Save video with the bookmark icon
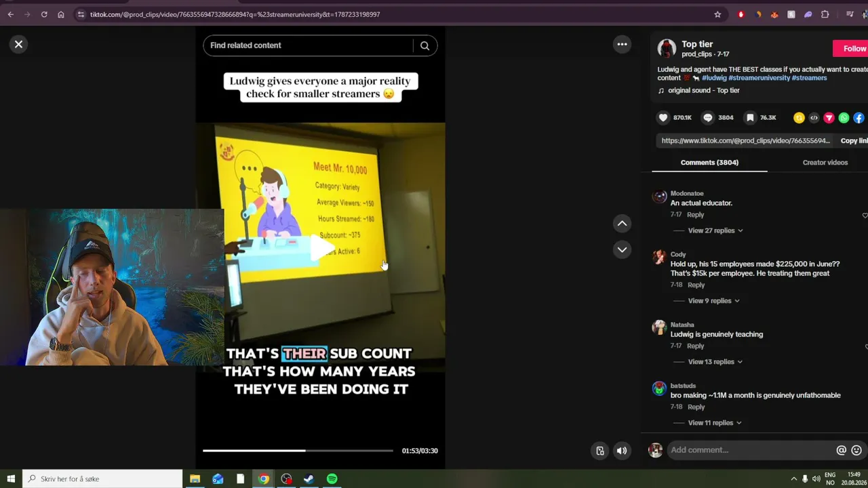Image resolution: width=868 pixels, height=488 pixels. pos(750,118)
